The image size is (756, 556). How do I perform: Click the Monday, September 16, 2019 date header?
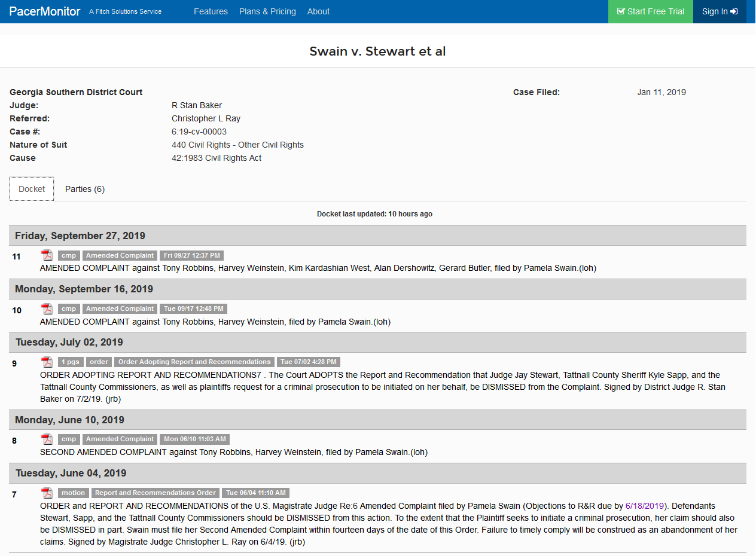pos(378,289)
